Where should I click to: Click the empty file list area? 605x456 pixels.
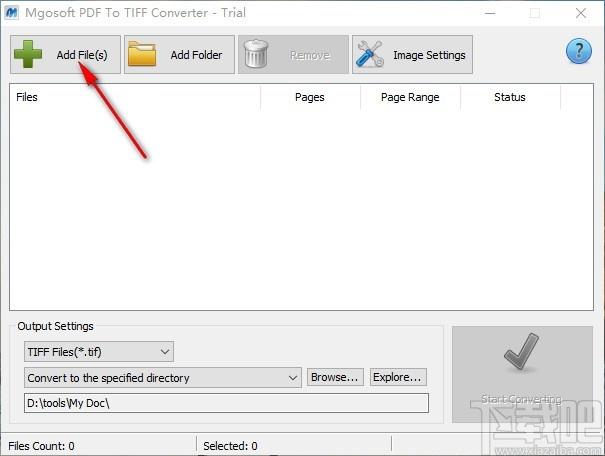[301, 210]
